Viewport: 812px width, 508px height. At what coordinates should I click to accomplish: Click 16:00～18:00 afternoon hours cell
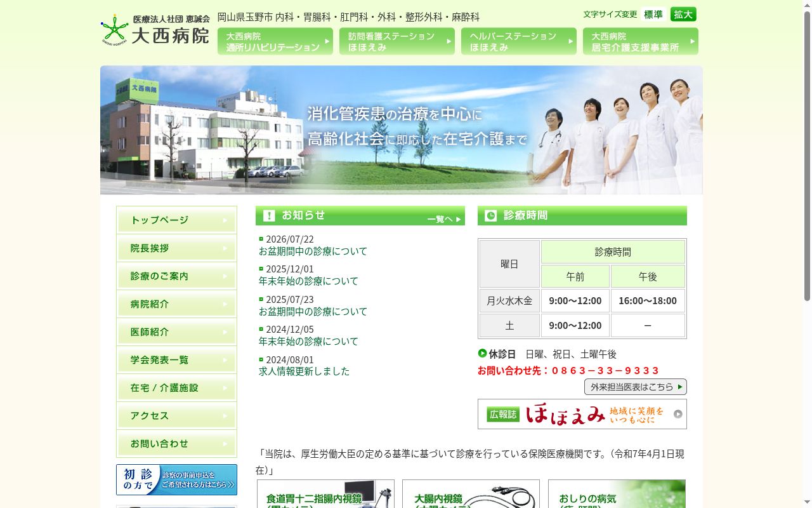coord(648,301)
